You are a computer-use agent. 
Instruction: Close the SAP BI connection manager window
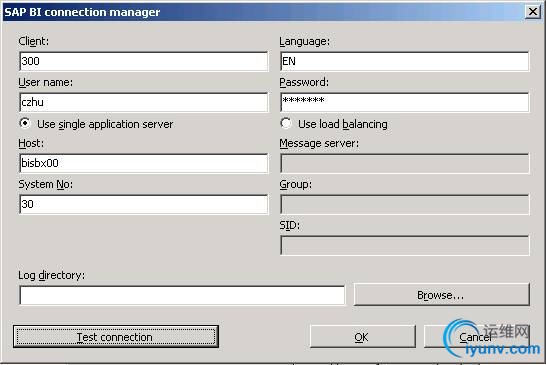533,12
